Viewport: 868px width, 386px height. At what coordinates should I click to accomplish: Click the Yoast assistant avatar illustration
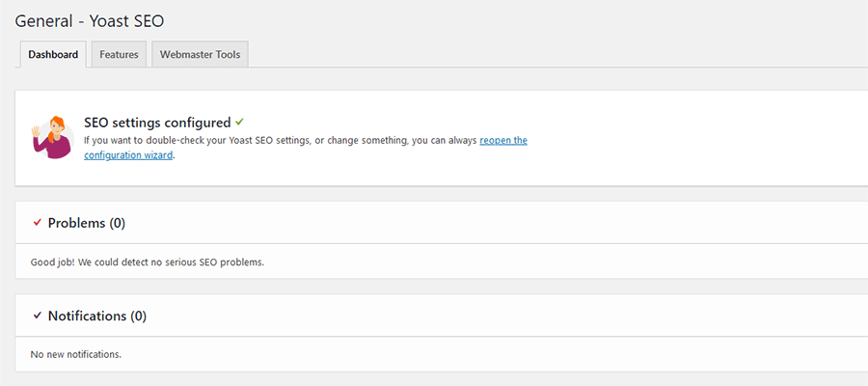pos(54,137)
